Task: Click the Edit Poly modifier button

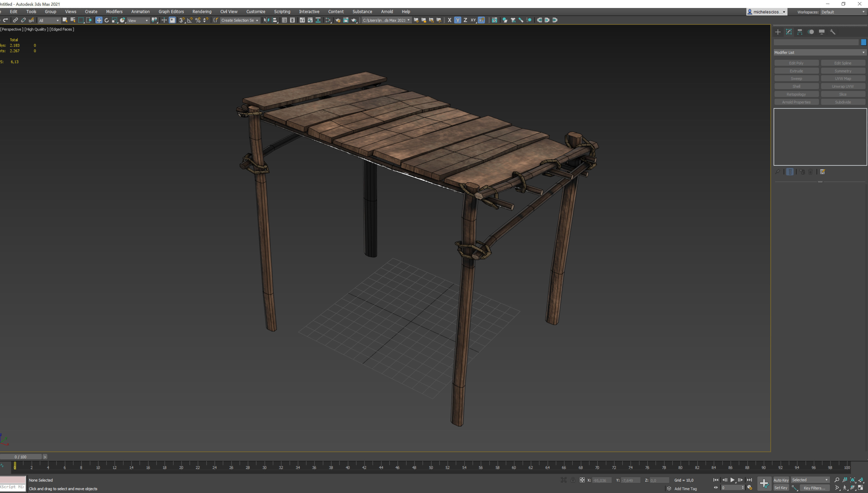Action: tap(797, 63)
